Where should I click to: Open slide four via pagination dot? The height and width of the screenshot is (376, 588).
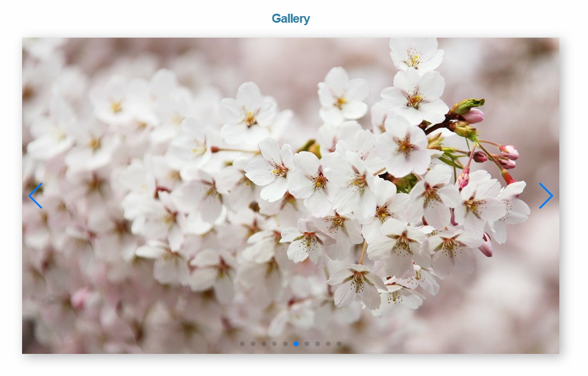point(274,344)
